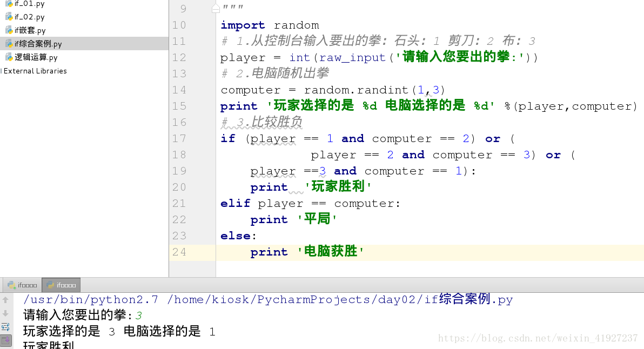
Task: Switch to the second ifoooo console tab
Action: pos(64,285)
